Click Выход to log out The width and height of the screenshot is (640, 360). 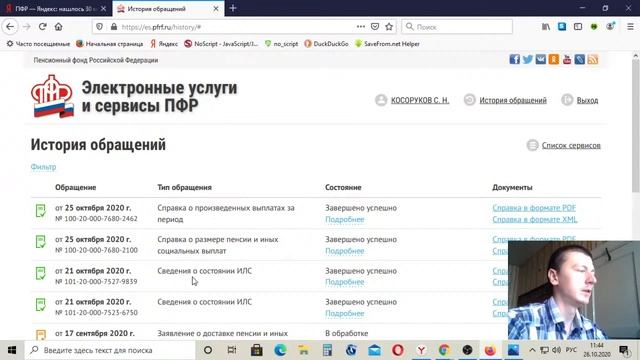tap(587, 100)
